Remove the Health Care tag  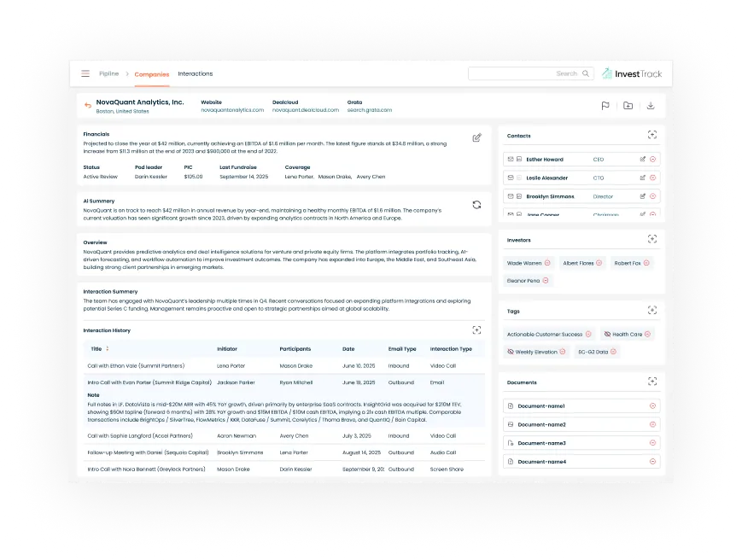(646, 334)
